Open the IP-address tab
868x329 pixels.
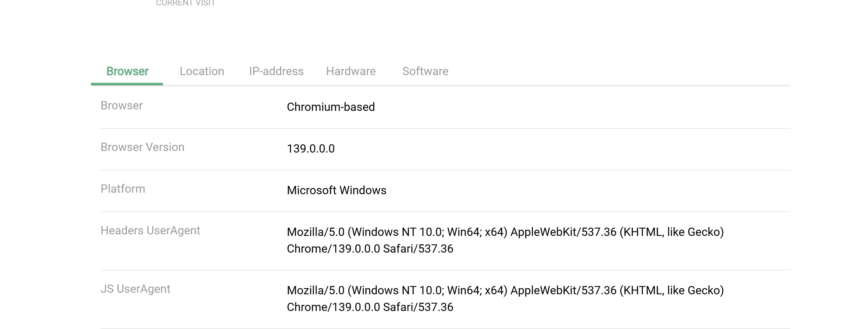pos(276,71)
